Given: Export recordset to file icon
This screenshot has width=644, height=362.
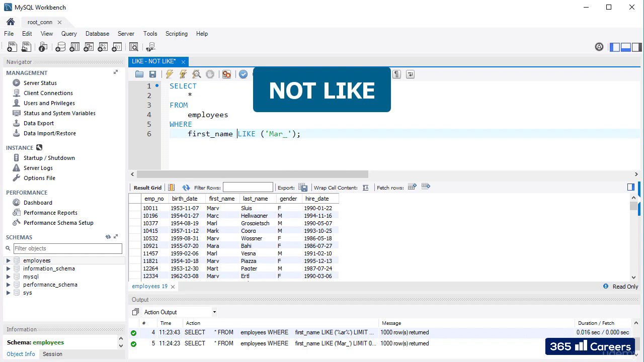Looking at the screenshot, I should 303,188.
